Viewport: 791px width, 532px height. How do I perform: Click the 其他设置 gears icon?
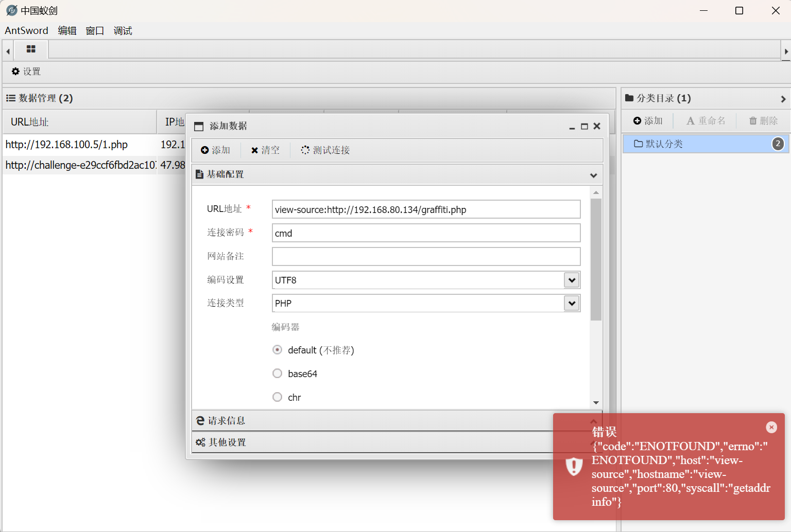click(x=200, y=442)
